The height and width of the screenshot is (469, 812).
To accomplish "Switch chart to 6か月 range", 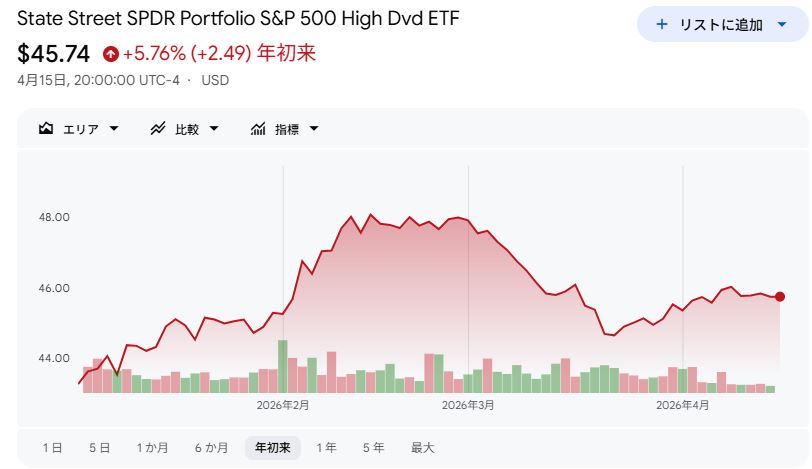I will coord(211,448).
